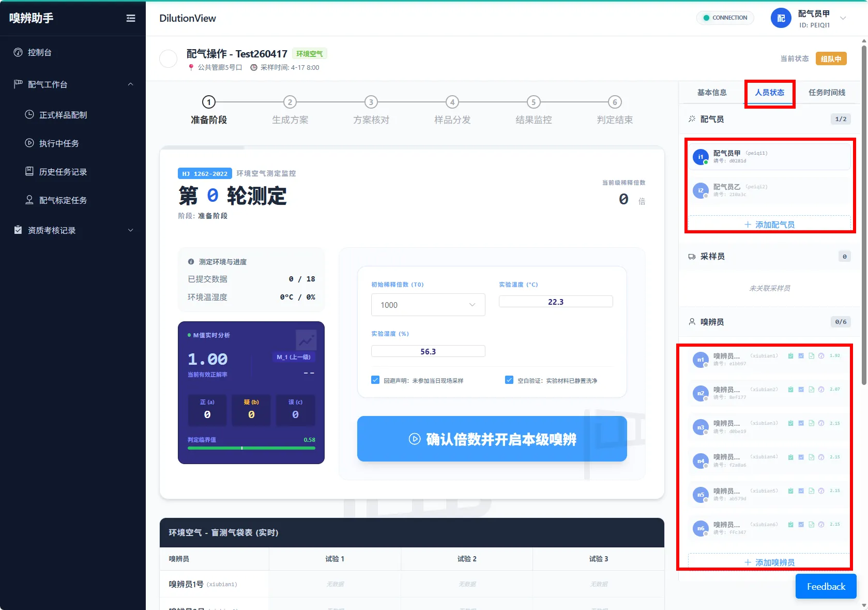Click the 配 user avatar
Image resolution: width=868 pixels, height=610 pixels.
coord(781,18)
